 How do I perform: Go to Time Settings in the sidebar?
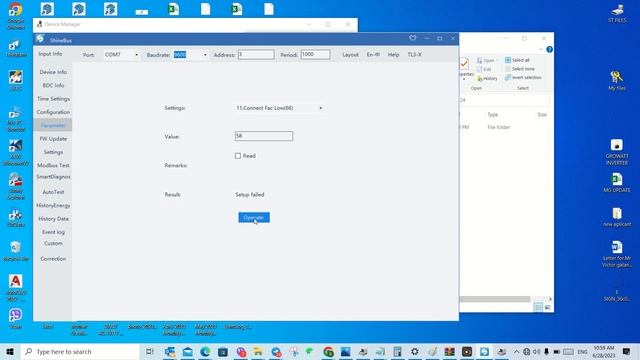coord(53,99)
